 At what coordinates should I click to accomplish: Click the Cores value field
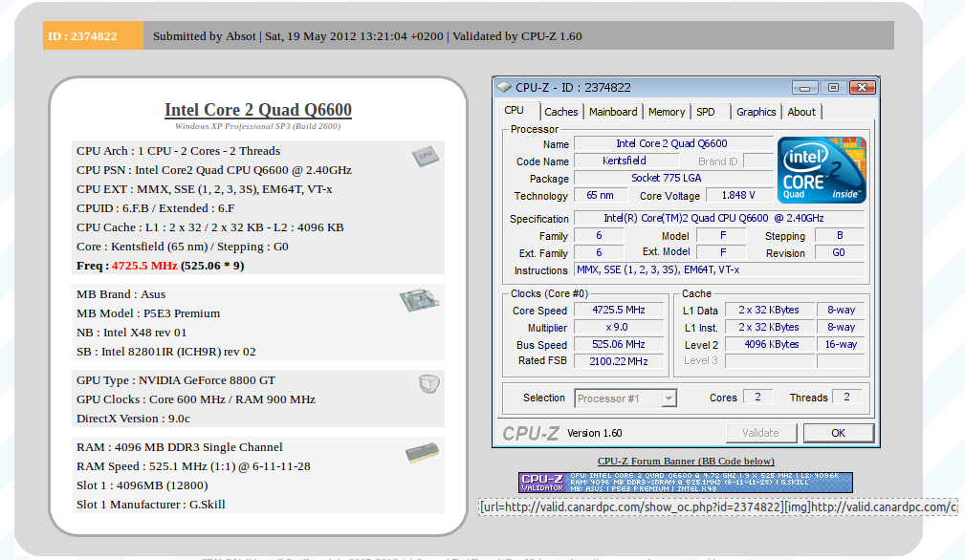[x=757, y=398]
